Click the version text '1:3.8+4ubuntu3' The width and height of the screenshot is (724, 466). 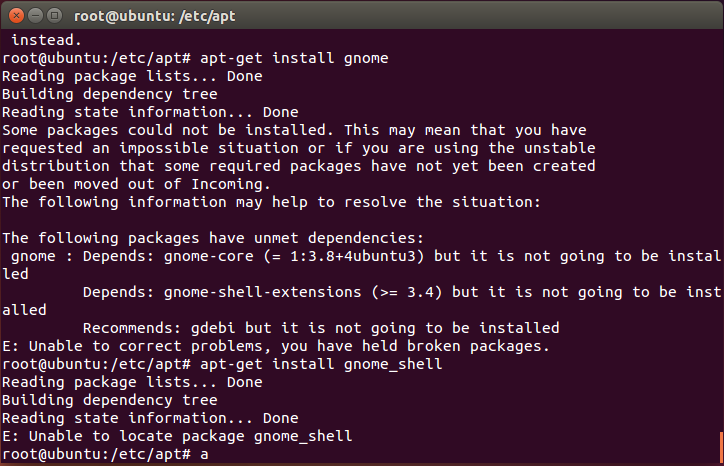tap(353, 256)
